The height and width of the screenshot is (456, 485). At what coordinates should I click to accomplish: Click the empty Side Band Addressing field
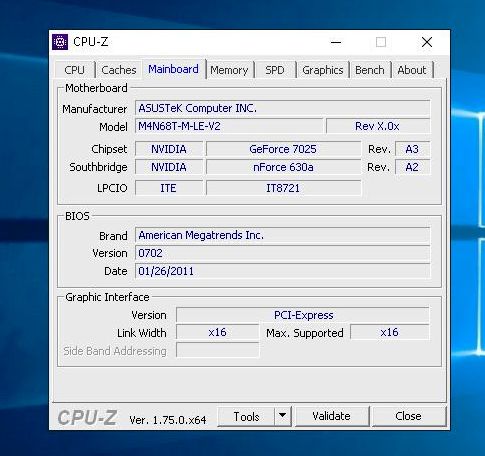coord(217,350)
